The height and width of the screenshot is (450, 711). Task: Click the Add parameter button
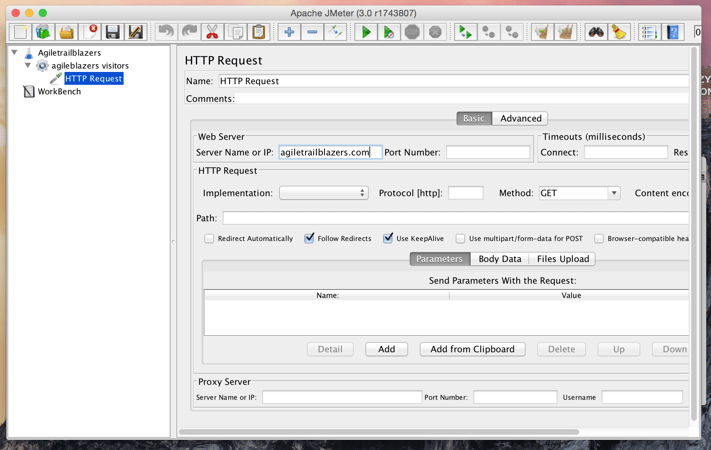point(386,349)
